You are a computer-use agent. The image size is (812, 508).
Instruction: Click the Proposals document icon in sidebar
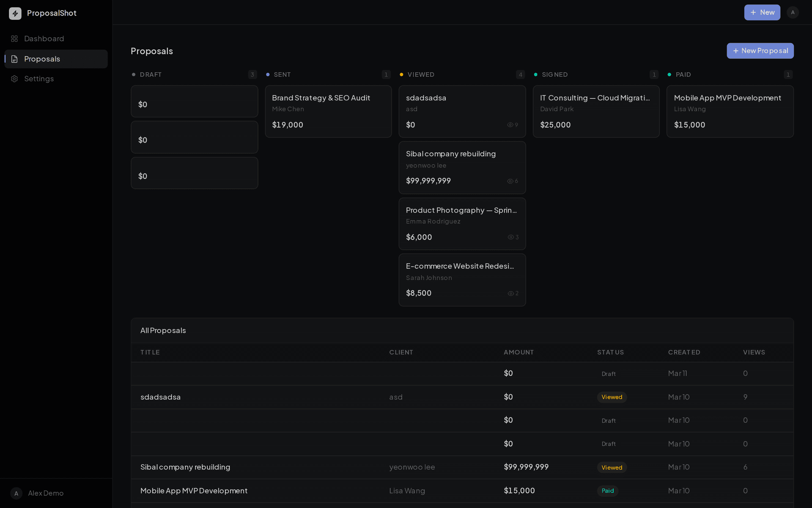[14, 59]
